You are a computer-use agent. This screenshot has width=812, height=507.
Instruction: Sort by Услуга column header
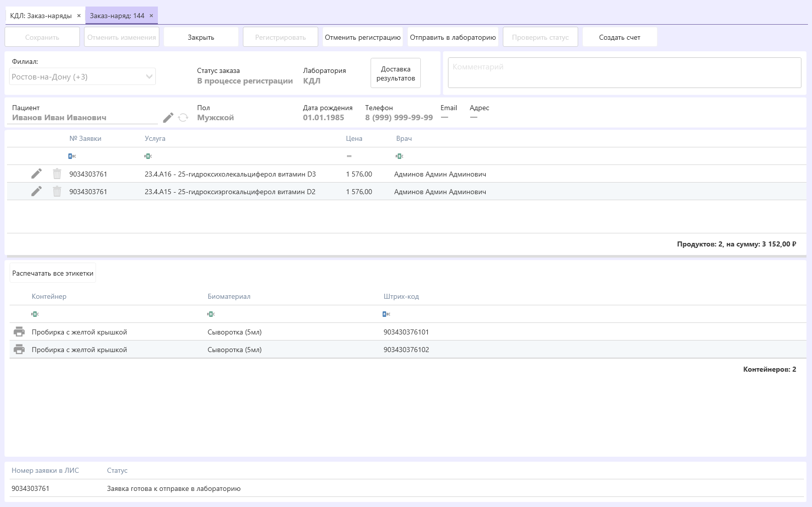point(155,138)
